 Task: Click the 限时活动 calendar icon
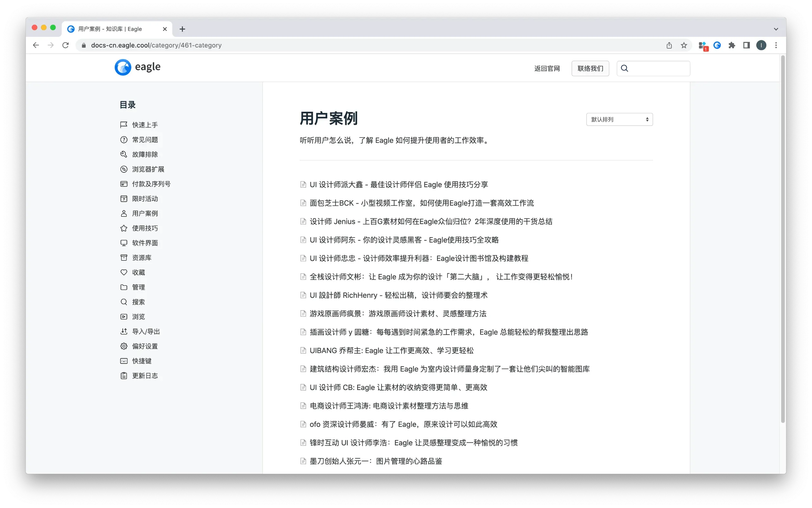[x=124, y=198]
